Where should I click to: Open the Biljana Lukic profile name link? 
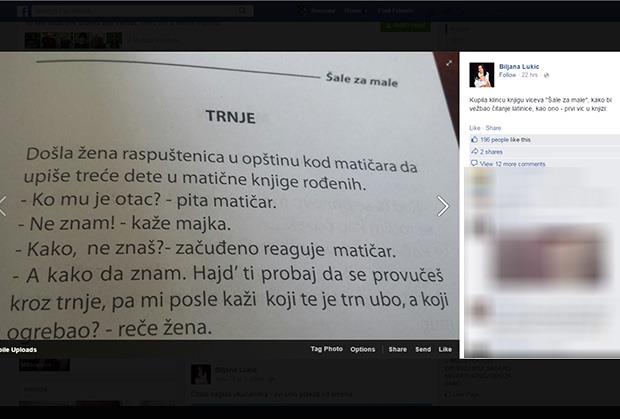(x=519, y=66)
